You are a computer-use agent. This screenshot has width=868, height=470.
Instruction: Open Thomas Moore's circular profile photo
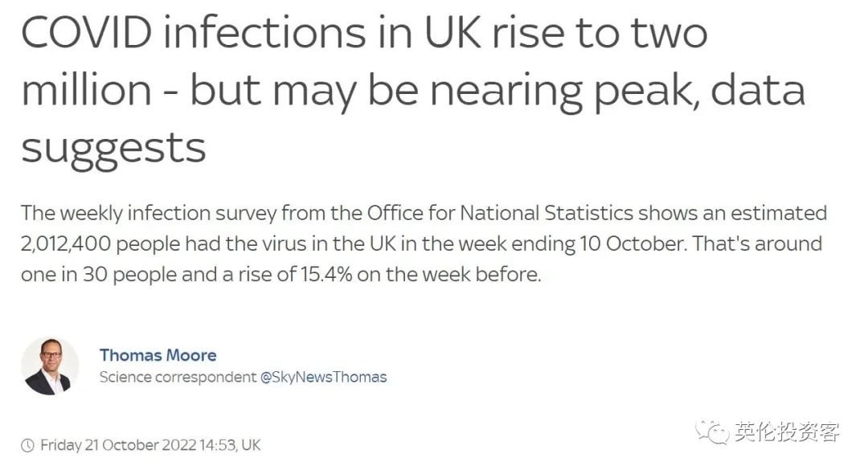coord(50,366)
